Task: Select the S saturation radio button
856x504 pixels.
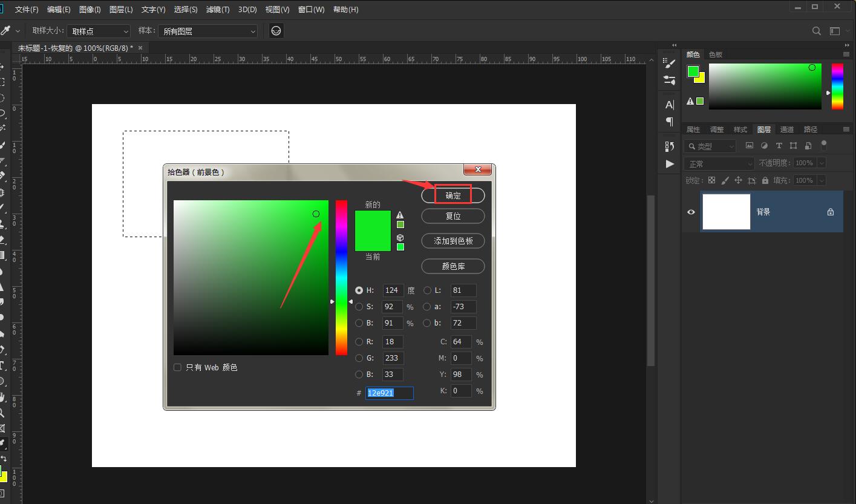Action: click(359, 307)
